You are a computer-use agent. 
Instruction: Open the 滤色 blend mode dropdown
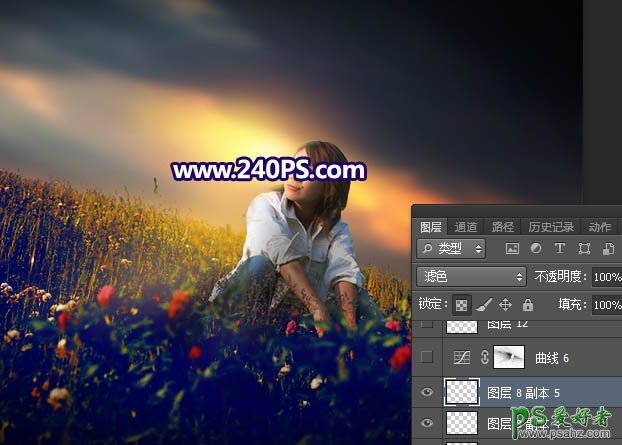pyautogui.click(x=471, y=276)
